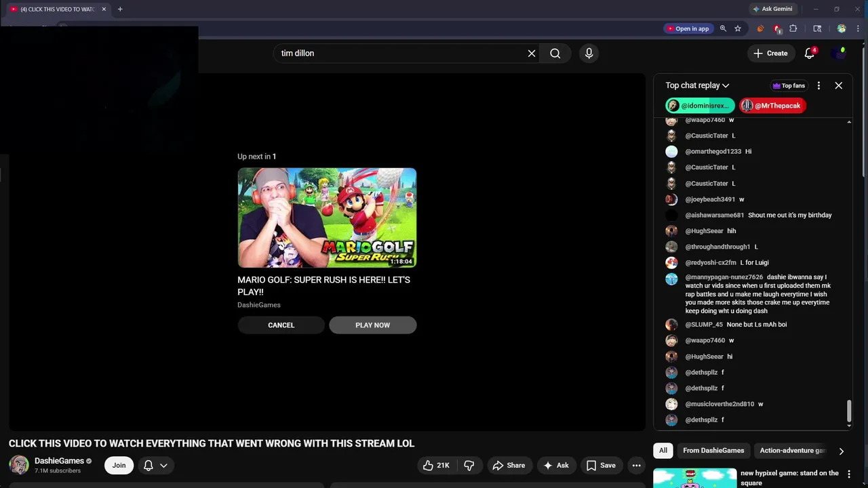Open a new browser tab
Image resolution: width=868 pixels, height=488 pixels.
tap(120, 9)
